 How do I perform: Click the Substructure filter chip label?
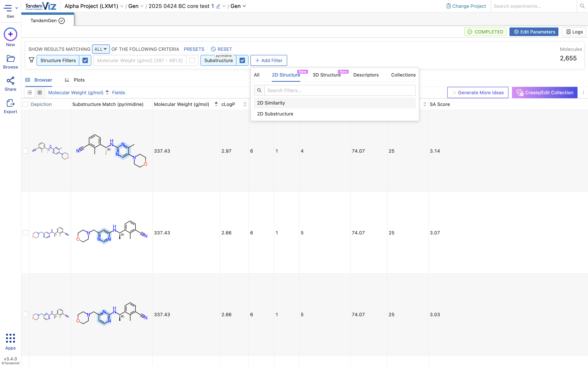pyautogui.click(x=218, y=60)
